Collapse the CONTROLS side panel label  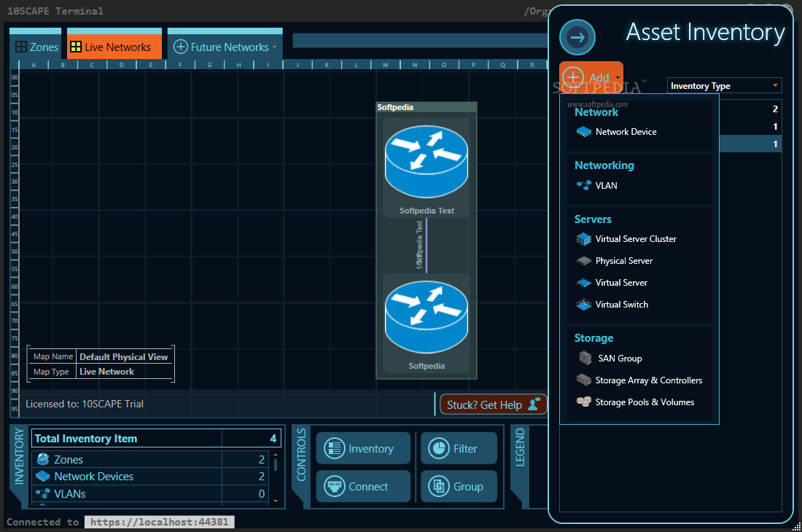coord(300,455)
